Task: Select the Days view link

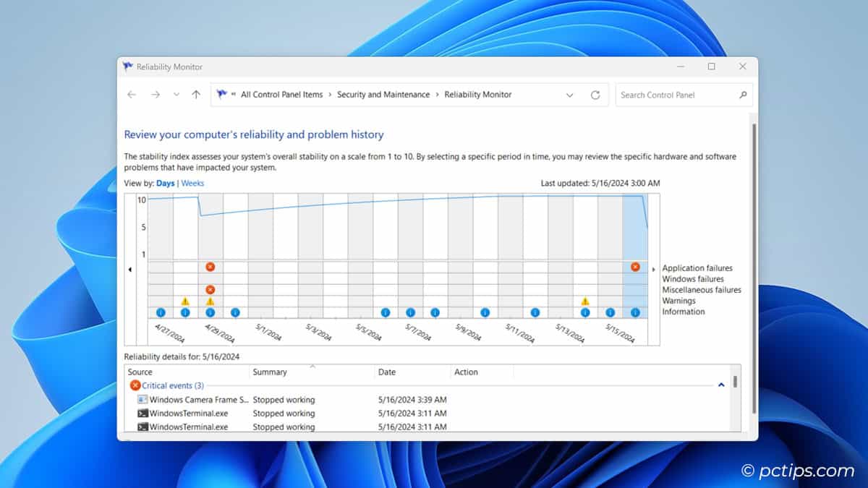Action: tap(166, 183)
